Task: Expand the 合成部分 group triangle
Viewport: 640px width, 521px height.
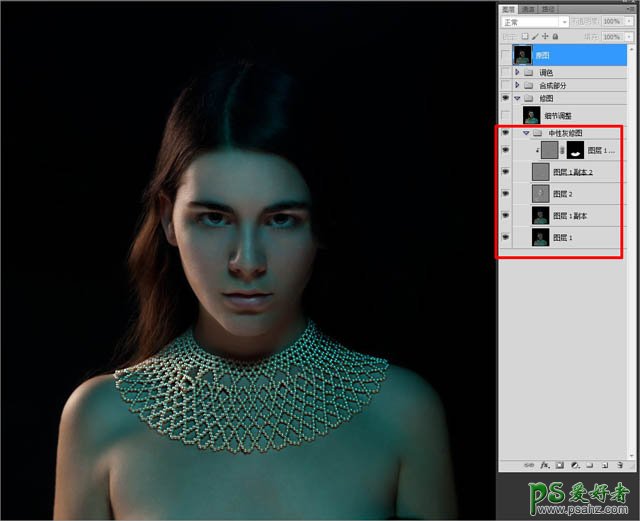Action: tap(518, 85)
